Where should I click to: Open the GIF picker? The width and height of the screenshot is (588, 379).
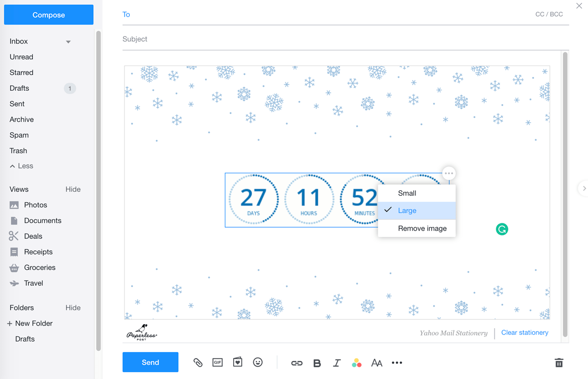click(x=218, y=362)
